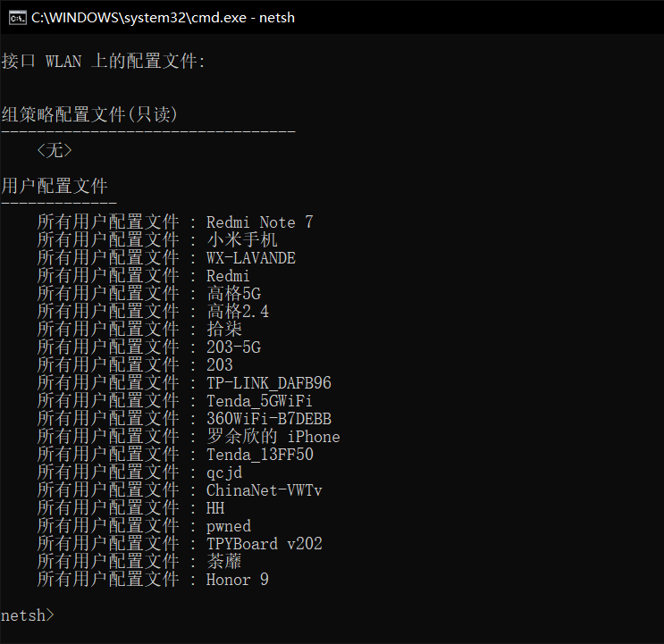Click the 'Tenda_5GWiFi' profile name
The height and width of the screenshot is (644, 664).
tap(259, 401)
